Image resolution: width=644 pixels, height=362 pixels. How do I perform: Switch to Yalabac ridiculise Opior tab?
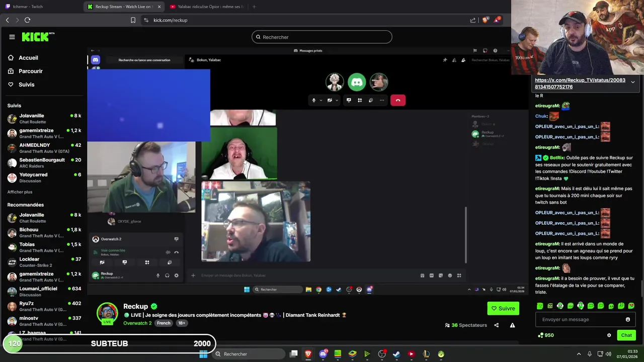click(206, 7)
